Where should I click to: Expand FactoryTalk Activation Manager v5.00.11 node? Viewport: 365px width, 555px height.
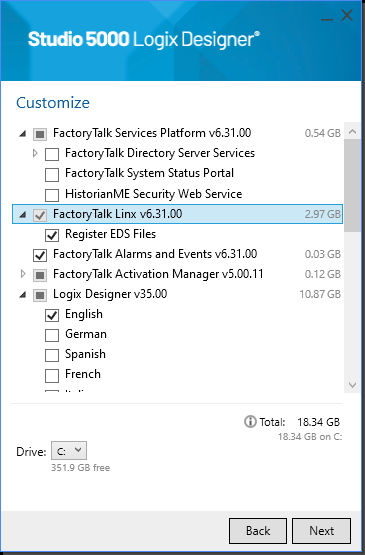(x=23, y=274)
